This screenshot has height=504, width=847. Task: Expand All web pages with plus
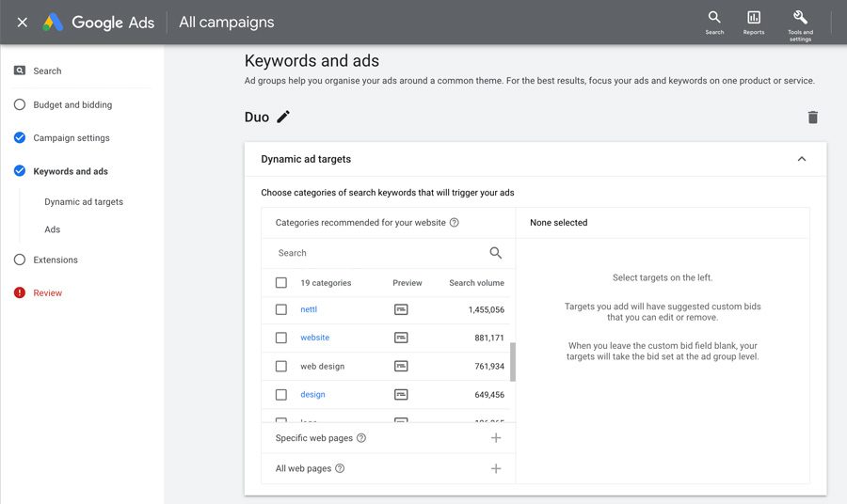click(x=496, y=468)
